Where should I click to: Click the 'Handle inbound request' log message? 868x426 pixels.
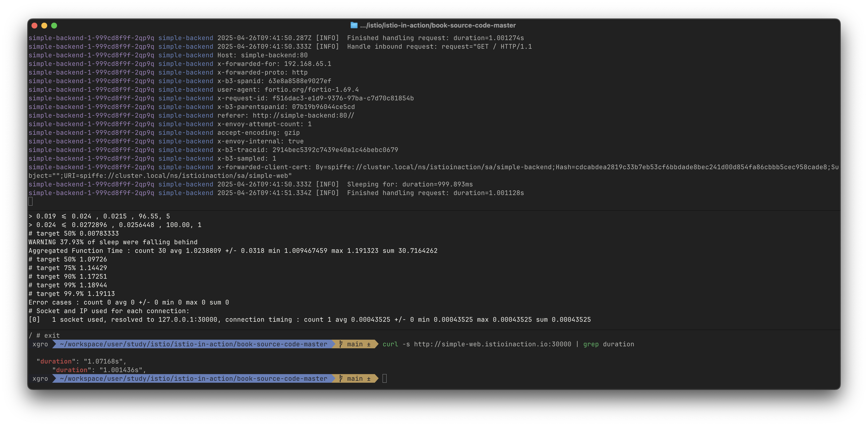[x=439, y=46]
